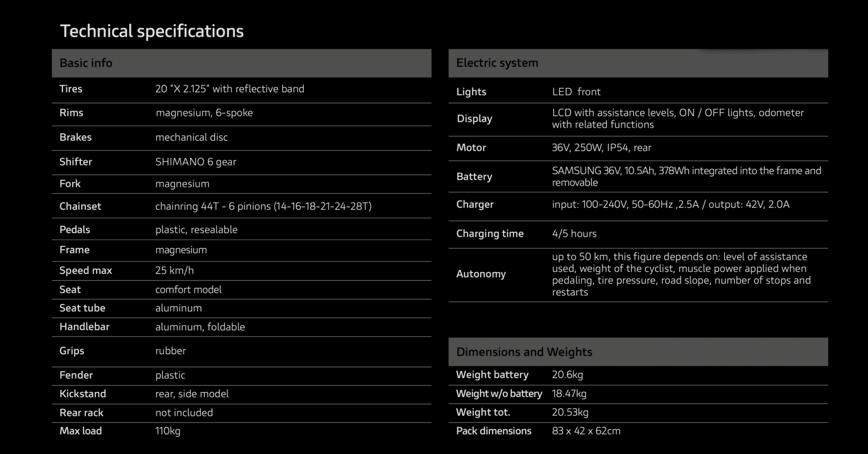Click the Dimensions and Weights header
Image resolution: width=868 pixels, height=454 pixels.
click(x=524, y=352)
